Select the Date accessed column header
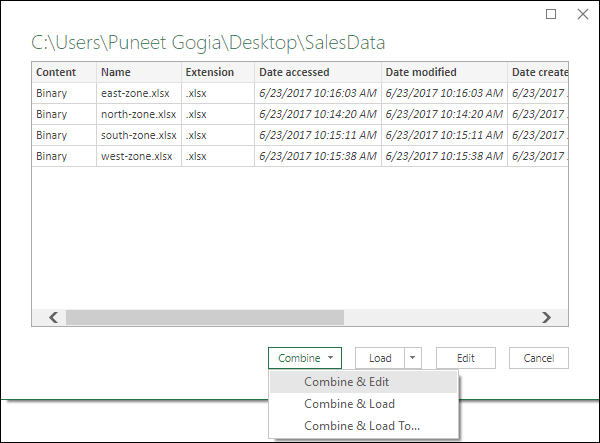Screen dimensions: 600x443 [x=318, y=72]
